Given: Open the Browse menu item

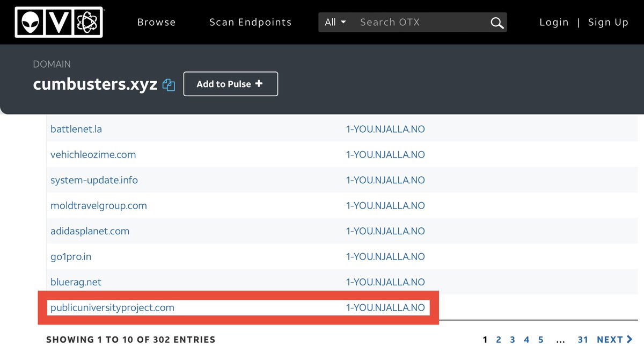Looking at the screenshot, I should click(x=156, y=23).
